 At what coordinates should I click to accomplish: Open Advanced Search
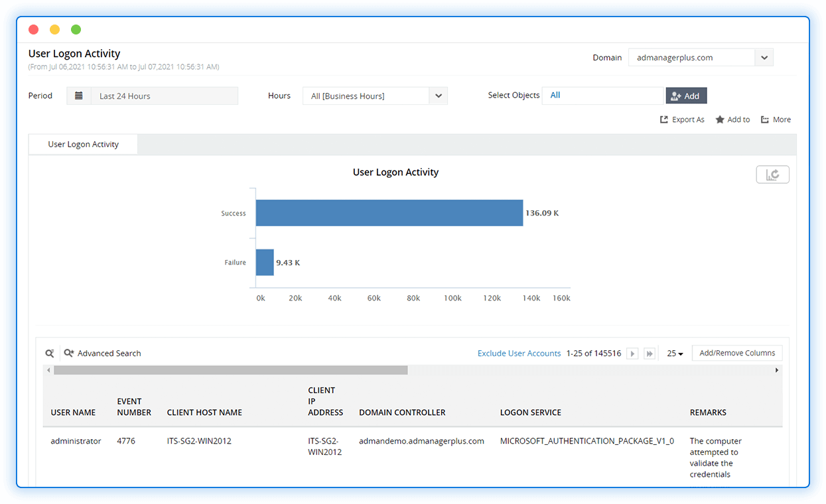(x=103, y=353)
